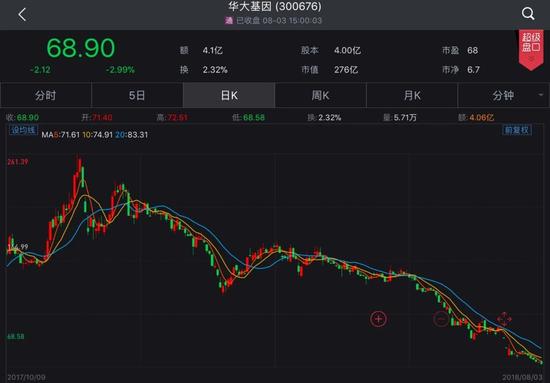Image resolution: width=550 pixels, height=383 pixels.
Task: Tap the 已收盘 08-03 15:00:03 status
Action: pyautogui.click(x=279, y=20)
